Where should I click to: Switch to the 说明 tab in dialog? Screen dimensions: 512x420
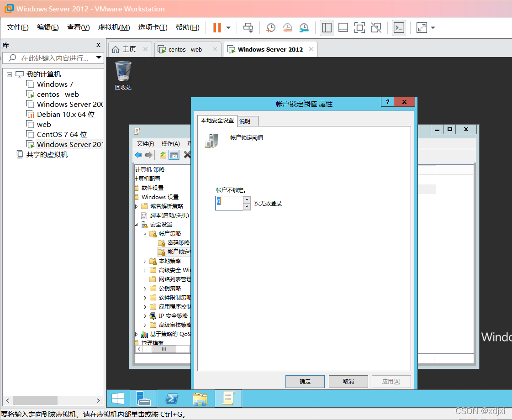pos(248,121)
